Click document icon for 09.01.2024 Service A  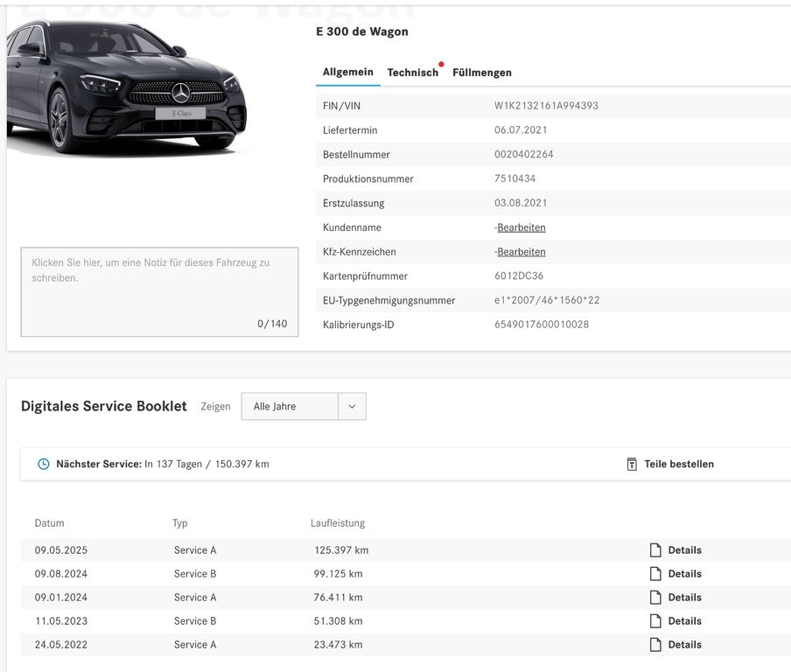coord(654,598)
